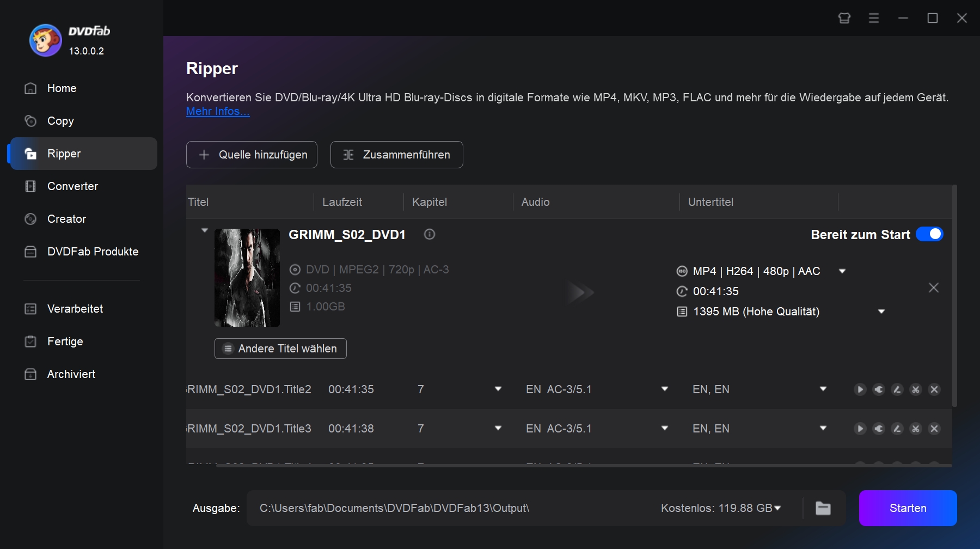Image resolution: width=980 pixels, height=549 pixels.
Task: Trim Title2 with the scissors icon
Action: pyautogui.click(x=916, y=389)
